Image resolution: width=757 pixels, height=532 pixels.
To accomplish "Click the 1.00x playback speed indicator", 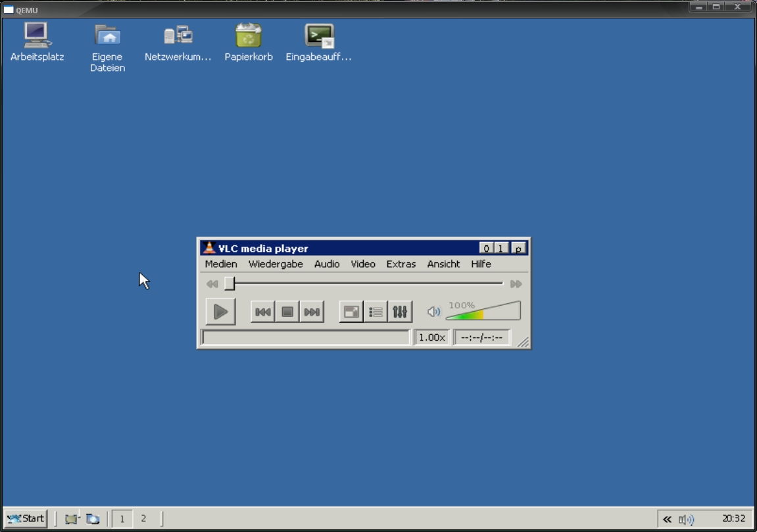I will coord(432,337).
